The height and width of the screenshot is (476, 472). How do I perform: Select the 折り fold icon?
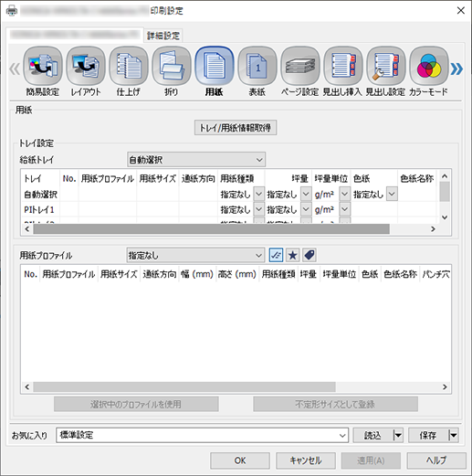coord(172,66)
